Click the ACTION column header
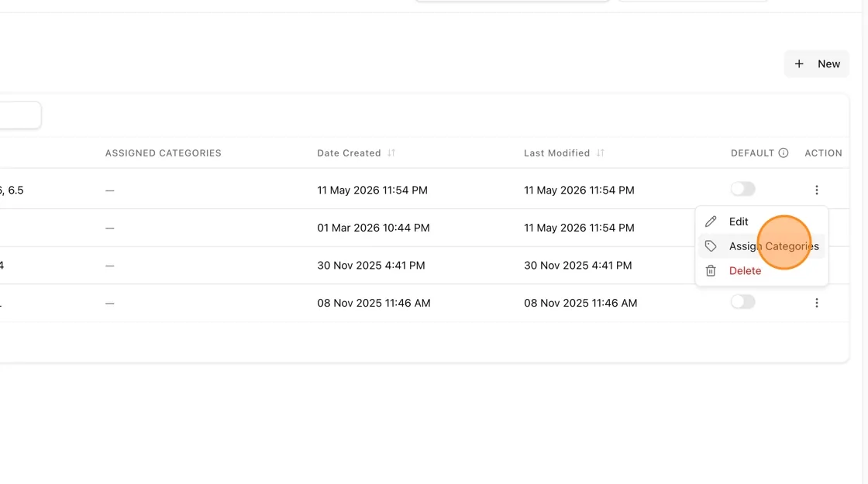868x484 pixels. coord(823,153)
